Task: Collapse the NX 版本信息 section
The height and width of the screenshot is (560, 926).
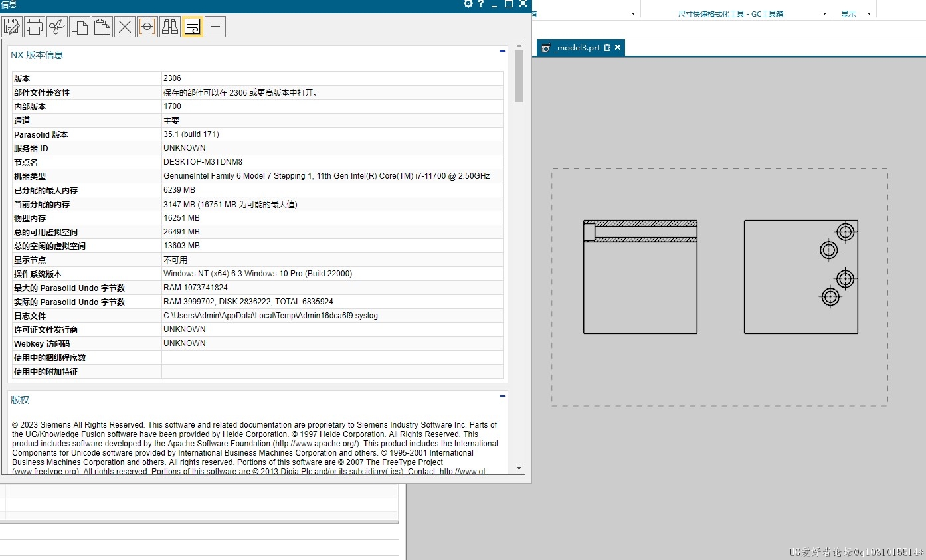Action: (502, 51)
